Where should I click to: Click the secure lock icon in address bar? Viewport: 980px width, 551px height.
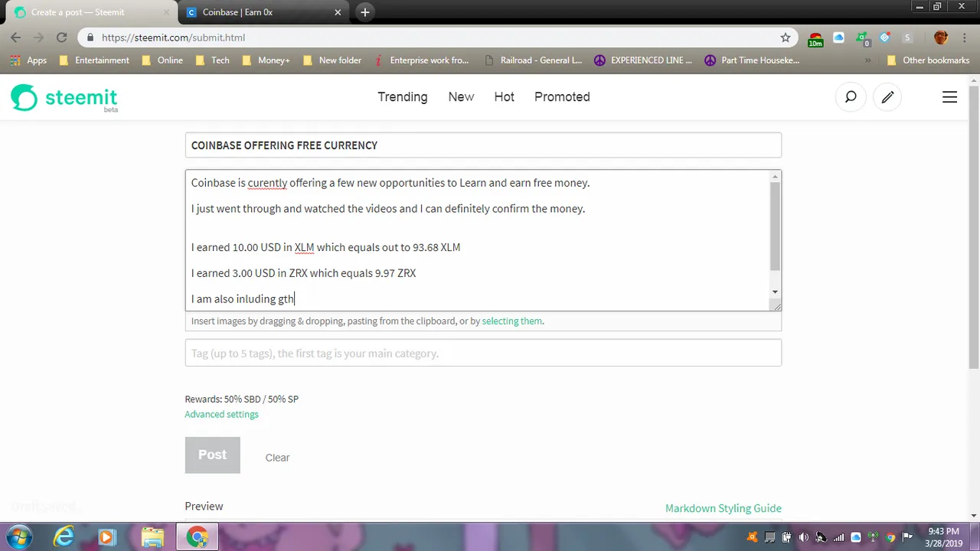90,37
